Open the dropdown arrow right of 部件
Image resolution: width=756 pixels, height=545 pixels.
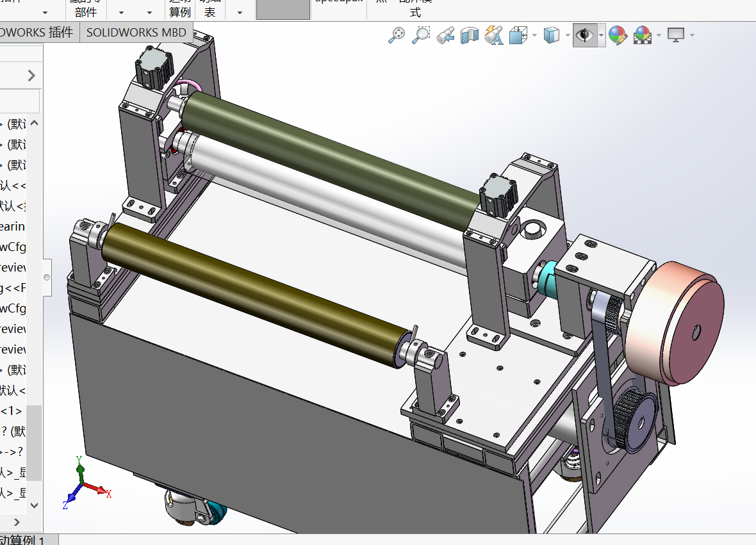pyautogui.click(x=121, y=13)
